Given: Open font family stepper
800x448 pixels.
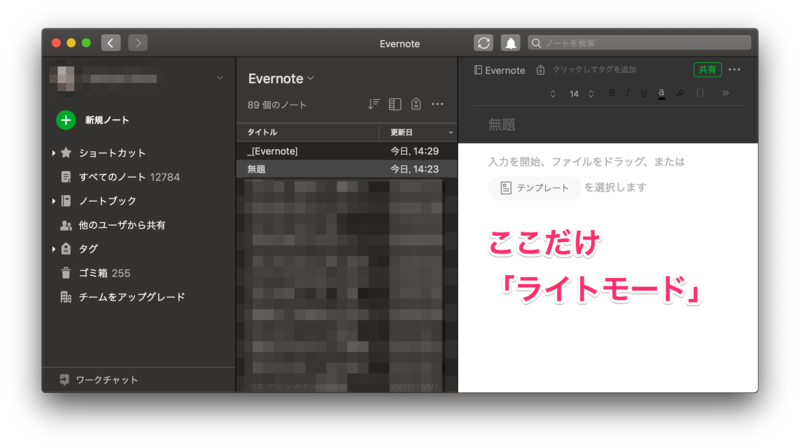Looking at the screenshot, I should [553, 93].
